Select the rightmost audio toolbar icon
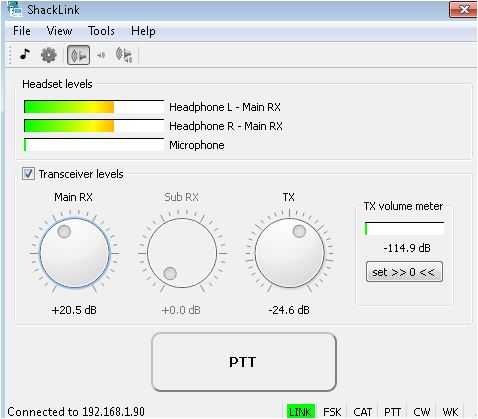Image resolution: width=478 pixels, height=419 pixels. [x=124, y=55]
